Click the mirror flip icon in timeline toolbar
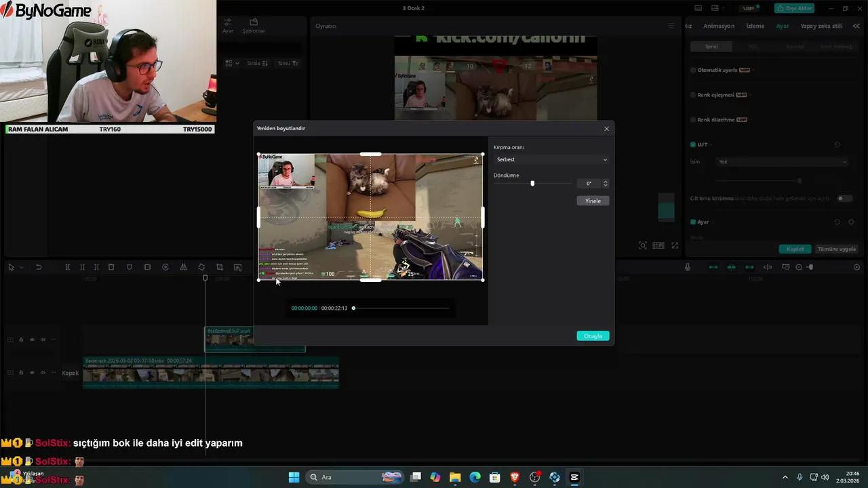This screenshot has height=488, width=868. 183,267
